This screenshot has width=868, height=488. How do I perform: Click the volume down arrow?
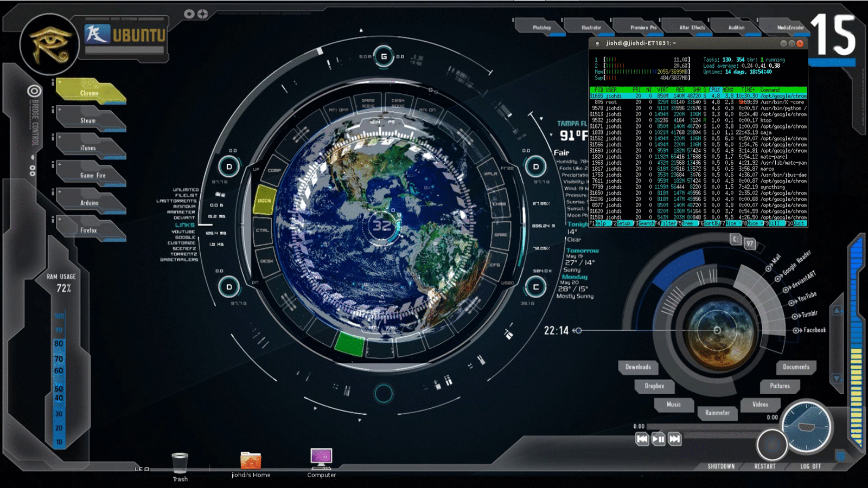837,378
